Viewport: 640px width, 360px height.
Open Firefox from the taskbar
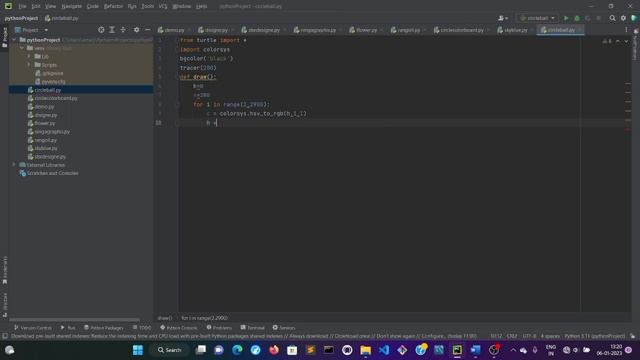274,350
